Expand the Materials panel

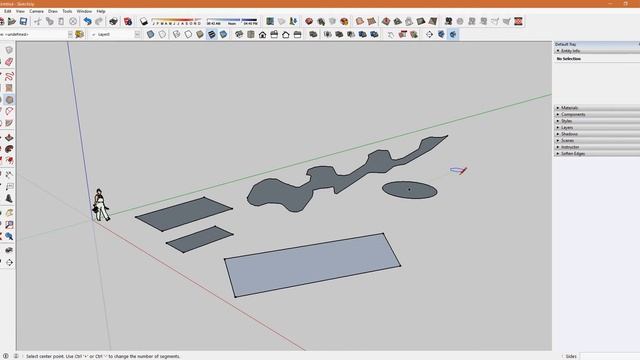pos(597,108)
